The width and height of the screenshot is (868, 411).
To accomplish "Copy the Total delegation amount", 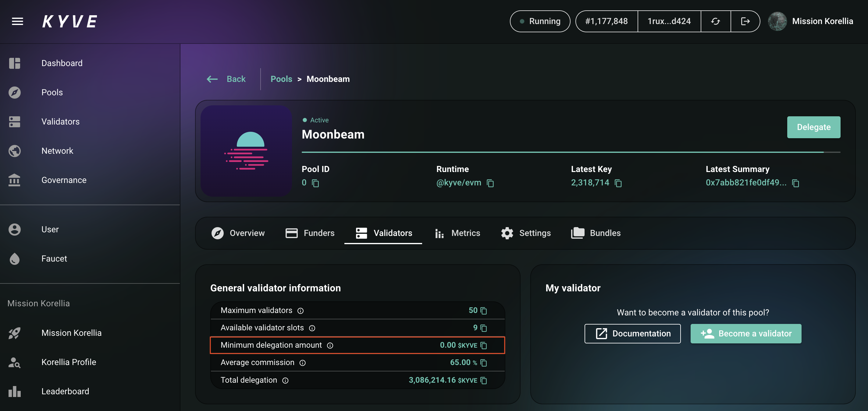I will pyautogui.click(x=484, y=380).
